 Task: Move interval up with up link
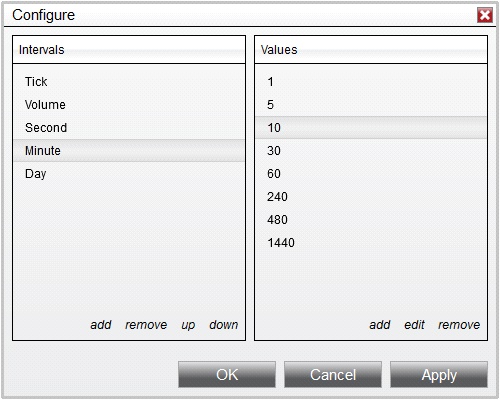pos(188,325)
